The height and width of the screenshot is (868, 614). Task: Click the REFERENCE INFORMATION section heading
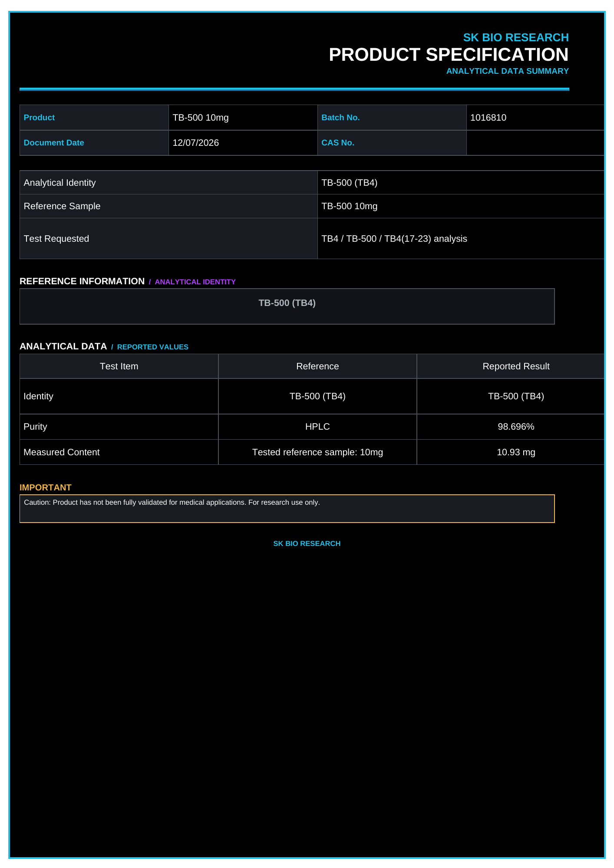point(82,281)
